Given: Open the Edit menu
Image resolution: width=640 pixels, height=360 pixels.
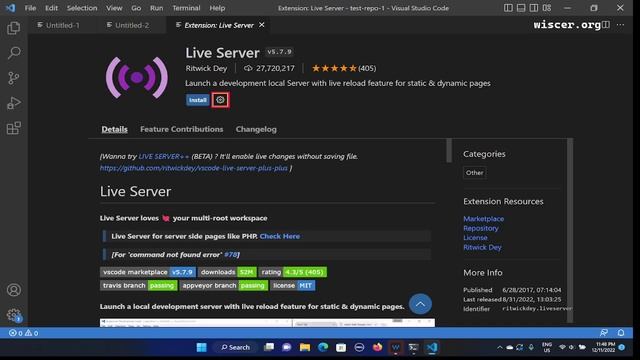Looking at the screenshot, I should point(51,8).
